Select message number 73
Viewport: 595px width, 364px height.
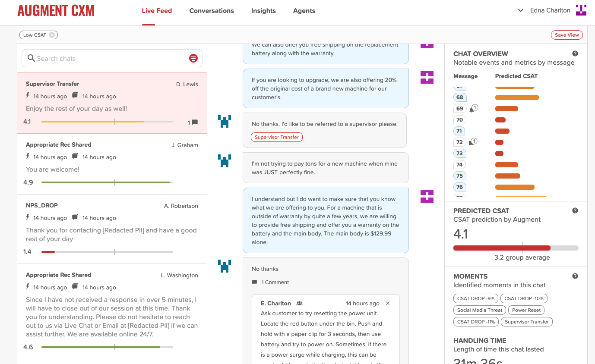click(x=459, y=154)
